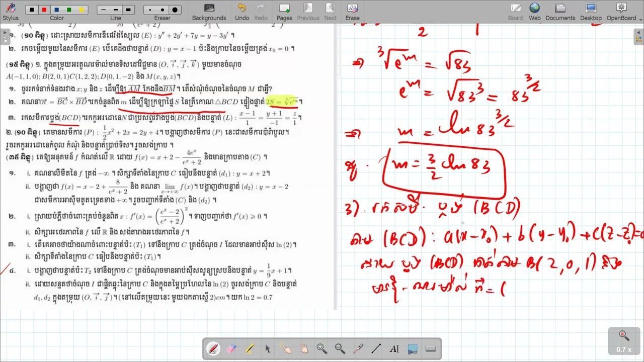The height and width of the screenshot is (362, 644).
Task: Select the Eraser tool in stylus palette
Action: [x=231, y=348]
